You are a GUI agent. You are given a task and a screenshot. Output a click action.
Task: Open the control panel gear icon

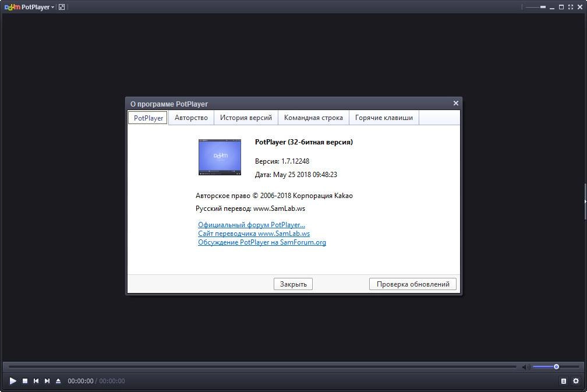point(576,381)
